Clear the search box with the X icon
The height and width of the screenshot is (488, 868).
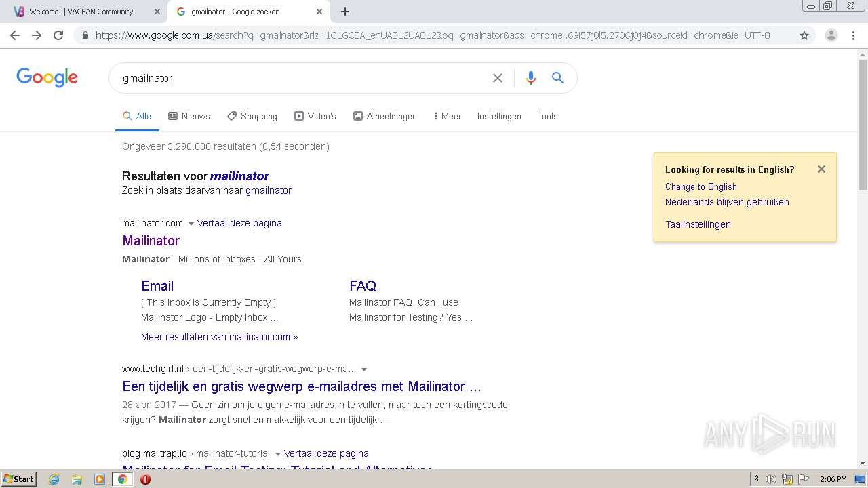coord(498,78)
